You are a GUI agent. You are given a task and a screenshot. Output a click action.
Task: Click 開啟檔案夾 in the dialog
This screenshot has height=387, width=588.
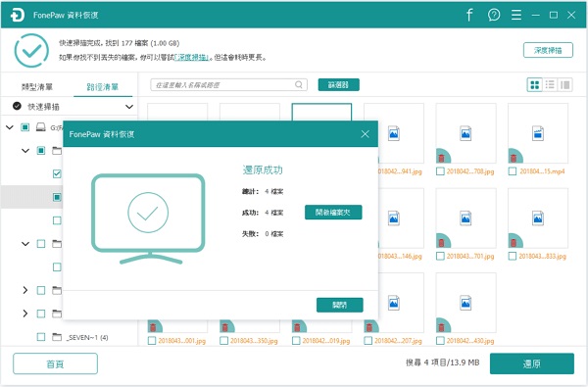tap(333, 213)
